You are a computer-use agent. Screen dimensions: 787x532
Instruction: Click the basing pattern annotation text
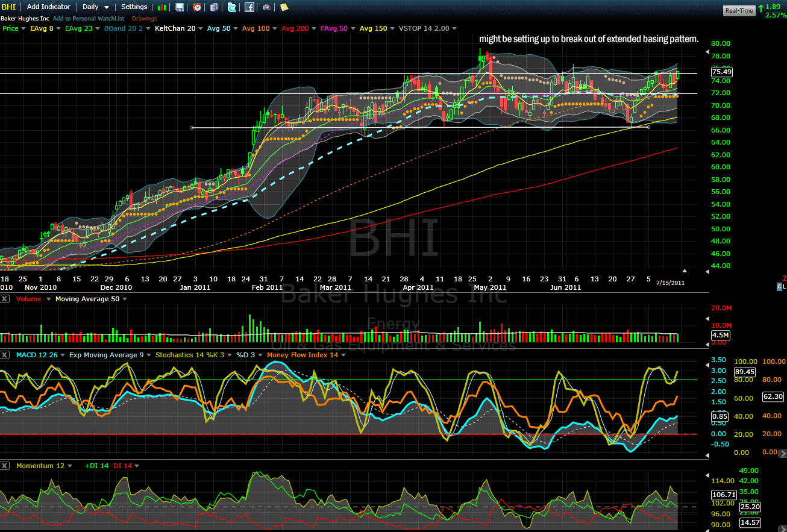[589, 39]
